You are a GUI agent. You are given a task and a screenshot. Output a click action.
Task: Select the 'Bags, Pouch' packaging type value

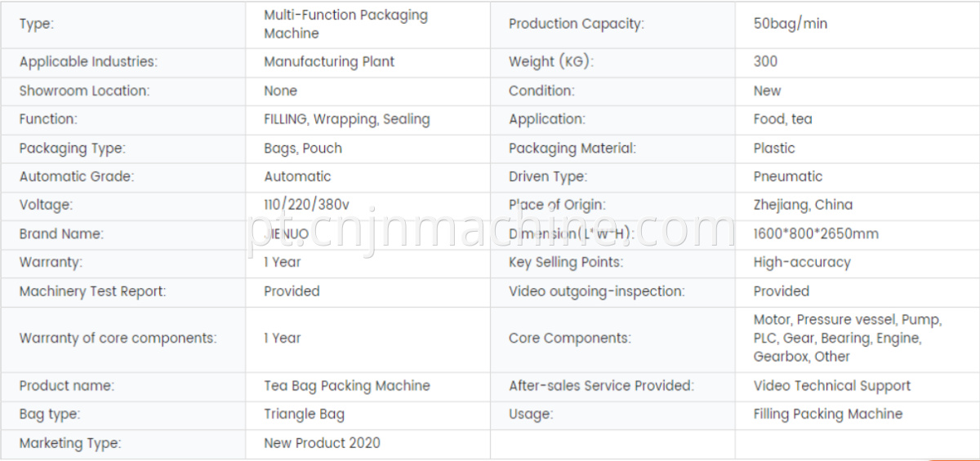[303, 148]
